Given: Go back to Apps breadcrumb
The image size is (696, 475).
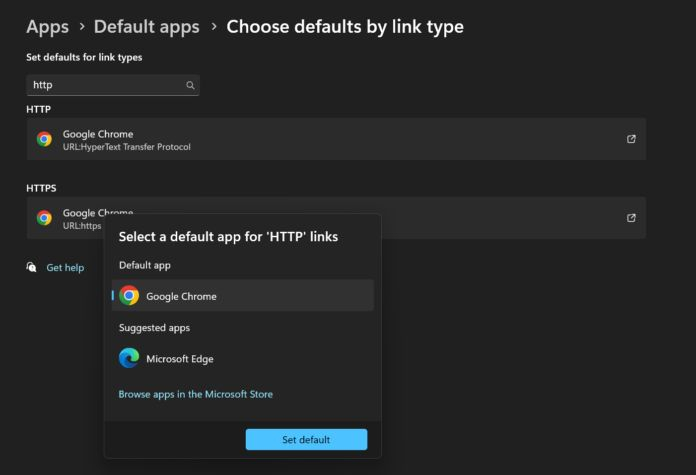Looking at the screenshot, I should coord(48,27).
